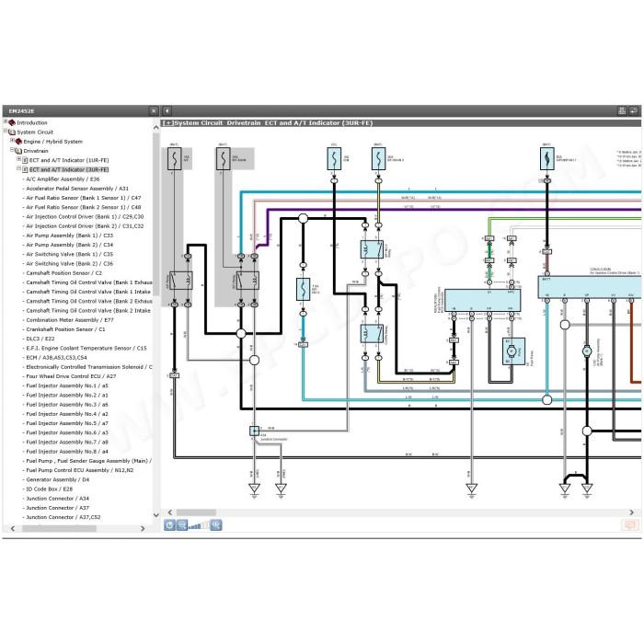Click page icon of ECT and A/T Indicator (3UR-FE)
Viewport: 644px width, 644px height.
pyautogui.click(x=25, y=169)
